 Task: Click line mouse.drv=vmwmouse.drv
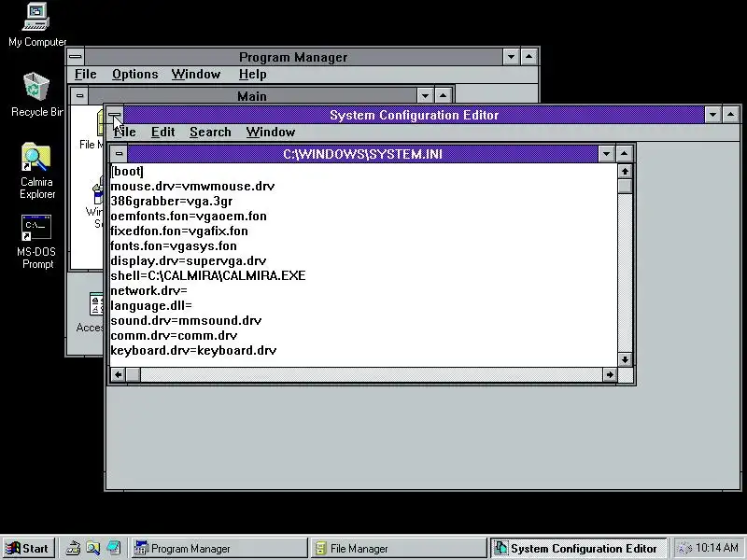point(192,186)
